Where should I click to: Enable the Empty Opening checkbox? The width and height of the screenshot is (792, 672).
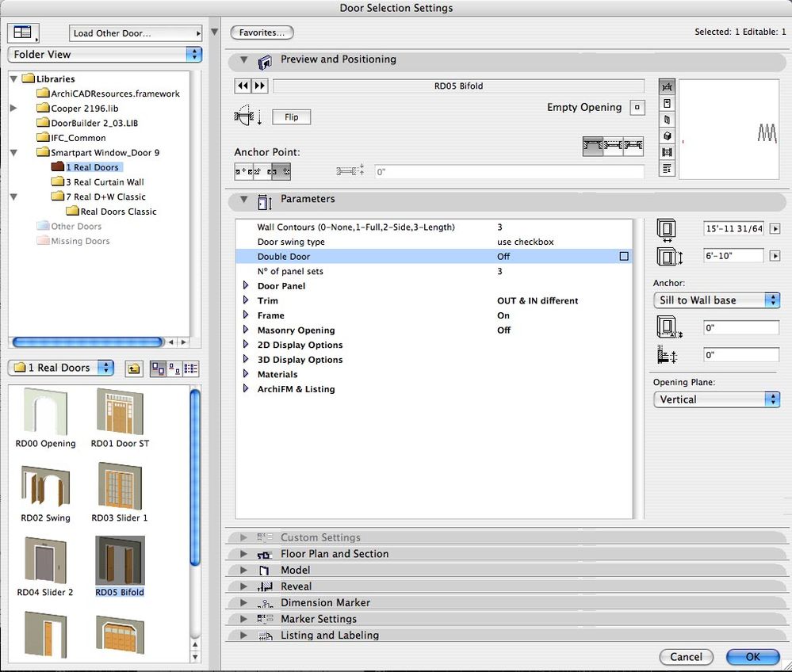[x=636, y=108]
